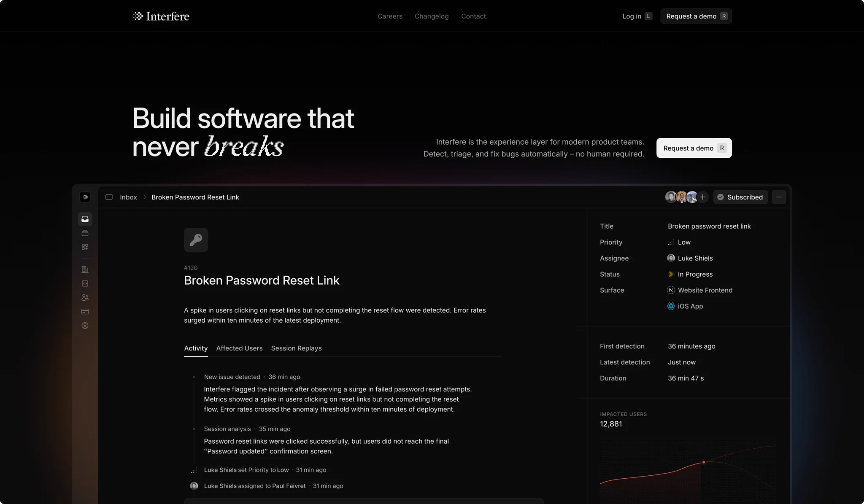
Task: Open the Priority Low selector
Action: click(679, 242)
